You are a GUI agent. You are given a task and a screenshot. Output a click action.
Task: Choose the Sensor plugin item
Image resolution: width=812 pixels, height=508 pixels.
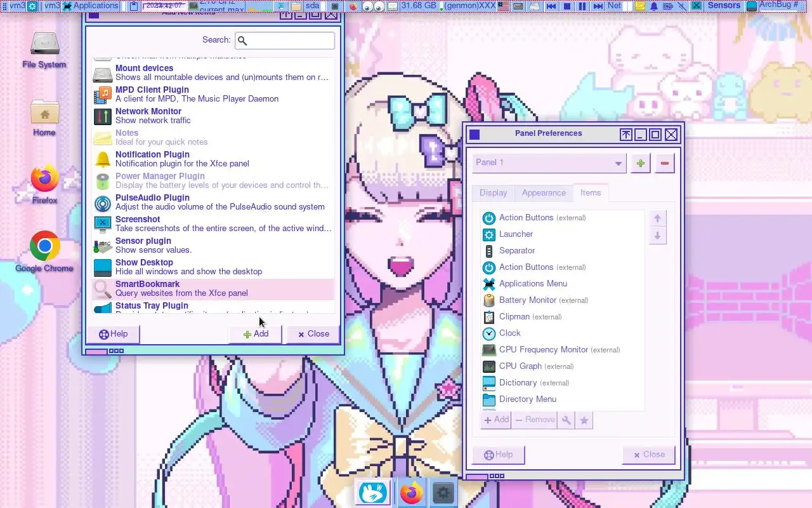click(213, 245)
